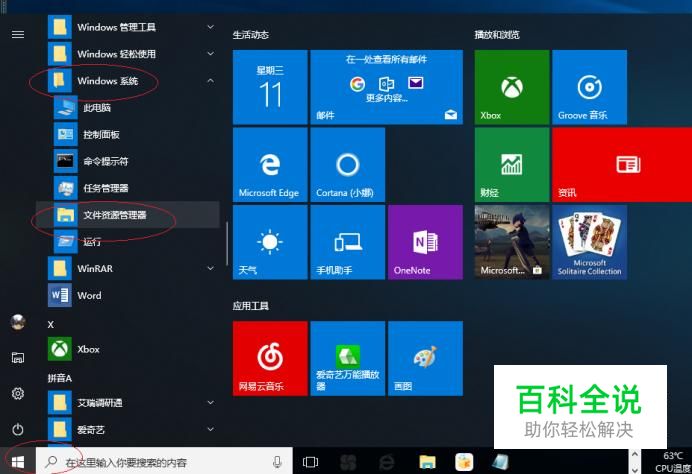
Task: Click the app list scrollbar
Action: (x=227, y=244)
